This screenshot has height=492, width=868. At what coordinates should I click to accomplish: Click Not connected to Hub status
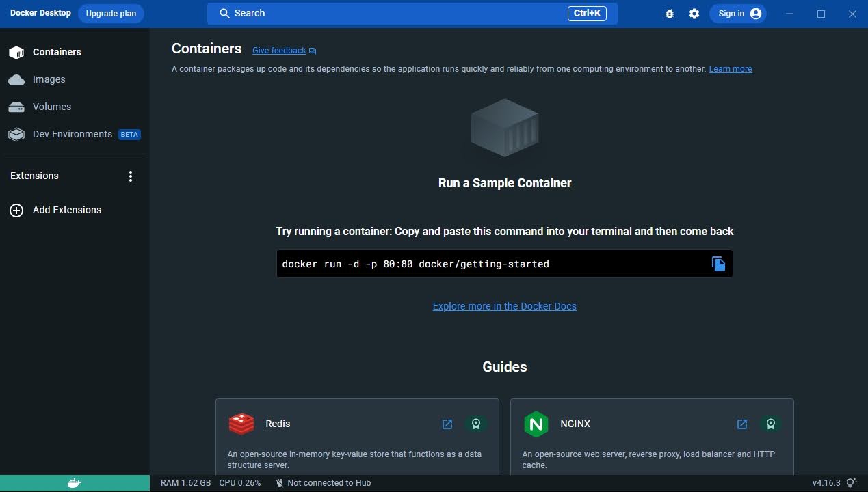(323, 483)
